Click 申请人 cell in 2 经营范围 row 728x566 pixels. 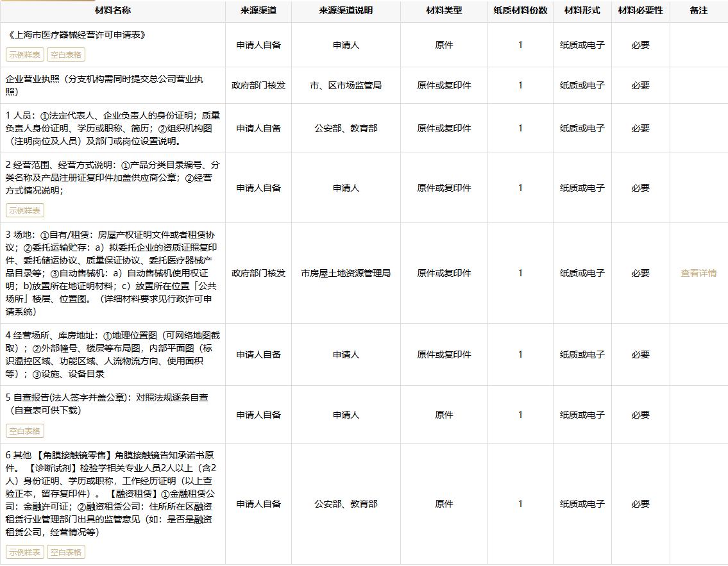tap(346, 188)
